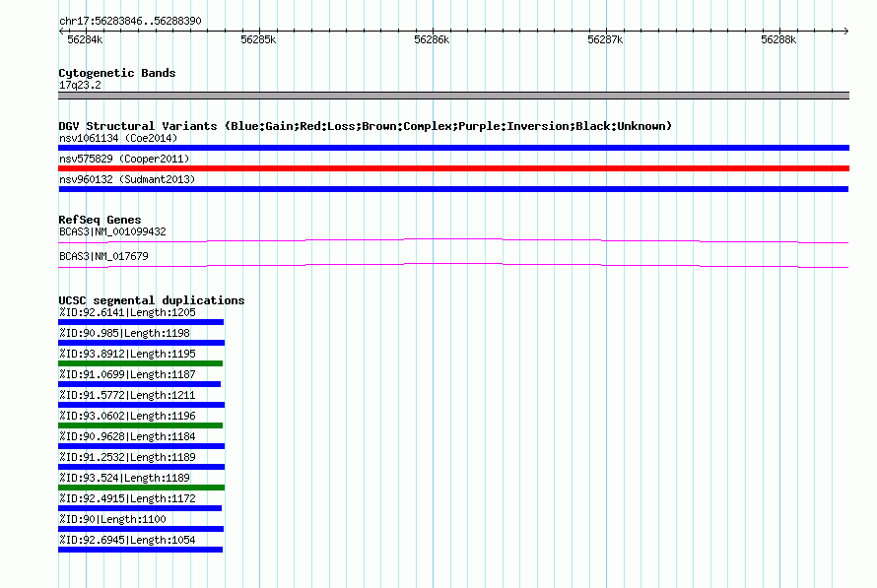
Task: Select the blue bar under %ID:92.6945|Length:1054
Action: (x=140, y=550)
